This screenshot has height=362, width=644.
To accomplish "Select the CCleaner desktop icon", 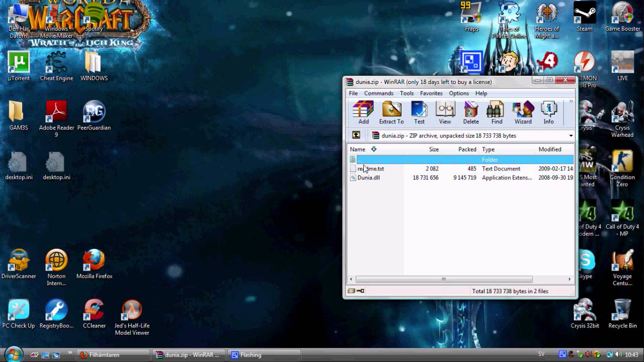I will (94, 314).
